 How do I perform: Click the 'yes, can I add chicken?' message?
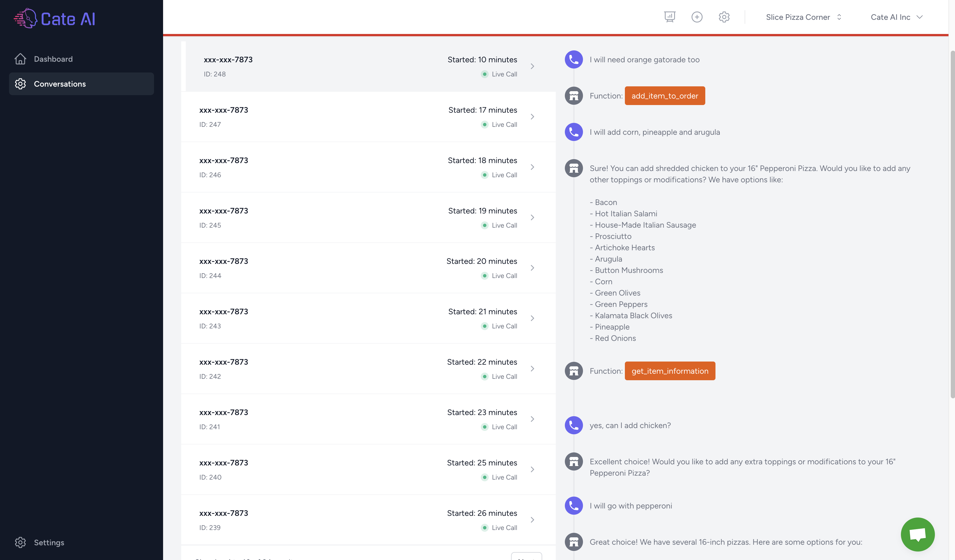[x=630, y=425]
